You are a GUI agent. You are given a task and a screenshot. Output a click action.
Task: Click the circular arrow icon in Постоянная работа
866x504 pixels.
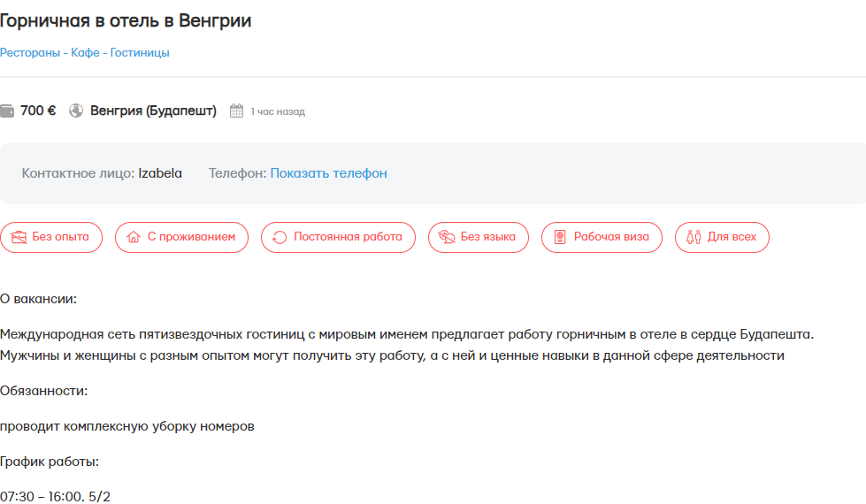coord(280,237)
